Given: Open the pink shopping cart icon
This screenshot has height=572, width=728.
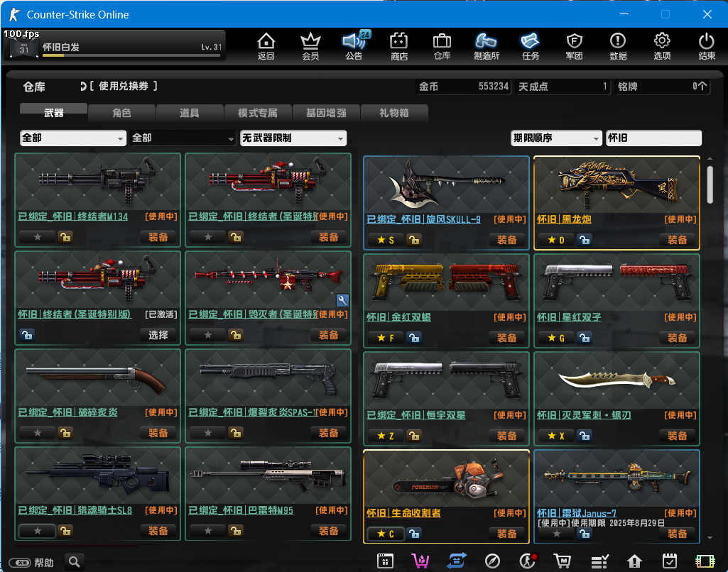Looking at the screenshot, I should point(420,561).
